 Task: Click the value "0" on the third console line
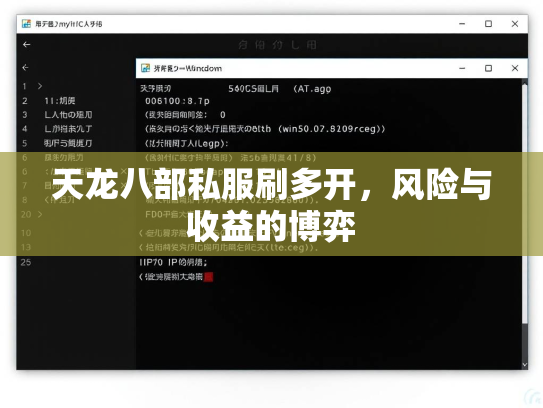tap(223, 115)
